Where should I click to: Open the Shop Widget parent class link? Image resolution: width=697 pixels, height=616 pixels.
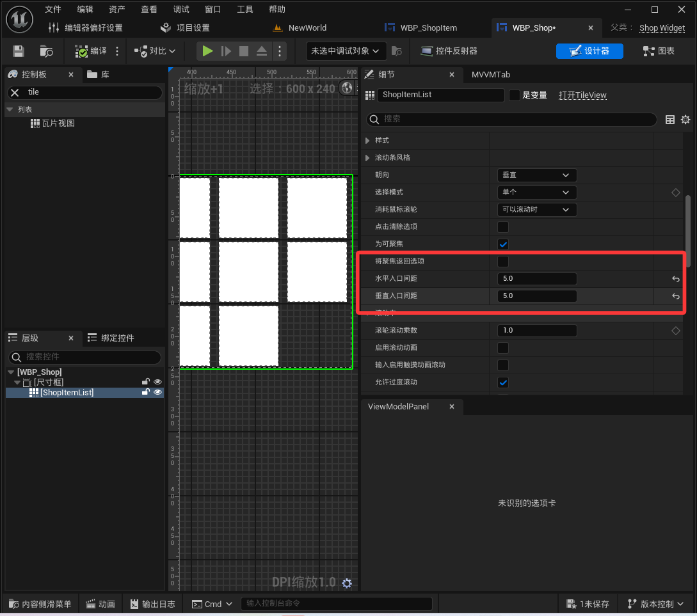pyautogui.click(x=662, y=28)
